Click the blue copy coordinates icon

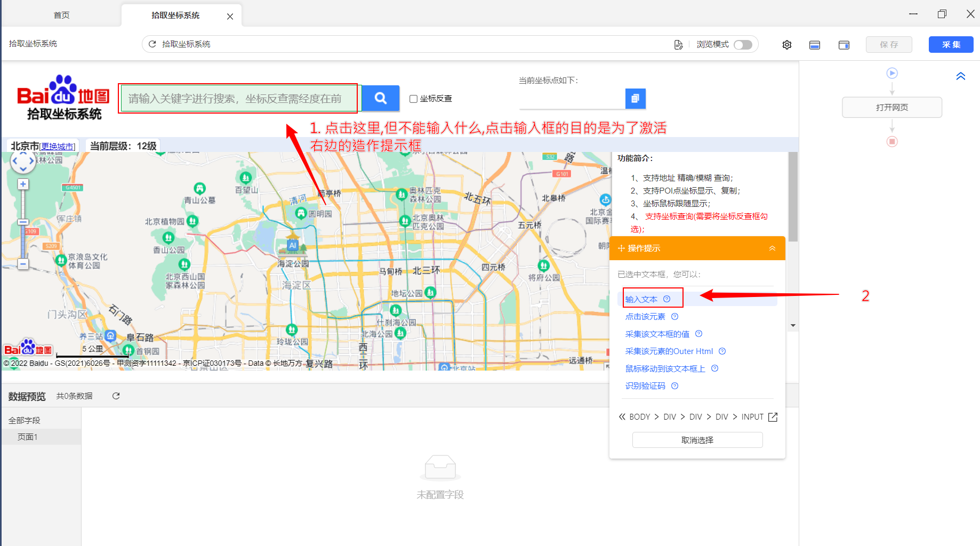(x=635, y=99)
